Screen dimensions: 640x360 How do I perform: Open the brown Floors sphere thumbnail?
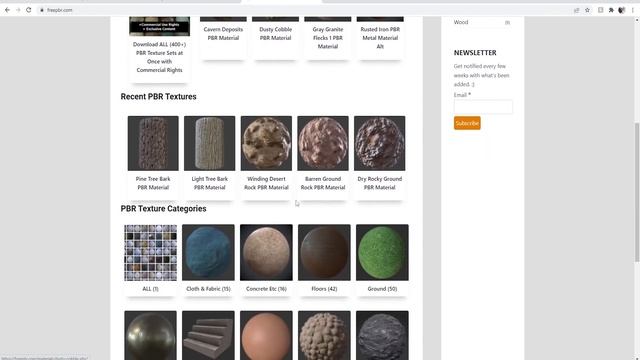coord(324,253)
